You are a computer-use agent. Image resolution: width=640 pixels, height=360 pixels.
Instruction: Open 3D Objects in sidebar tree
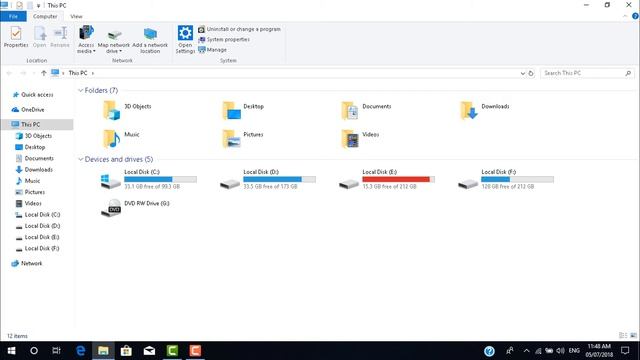(x=38, y=136)
